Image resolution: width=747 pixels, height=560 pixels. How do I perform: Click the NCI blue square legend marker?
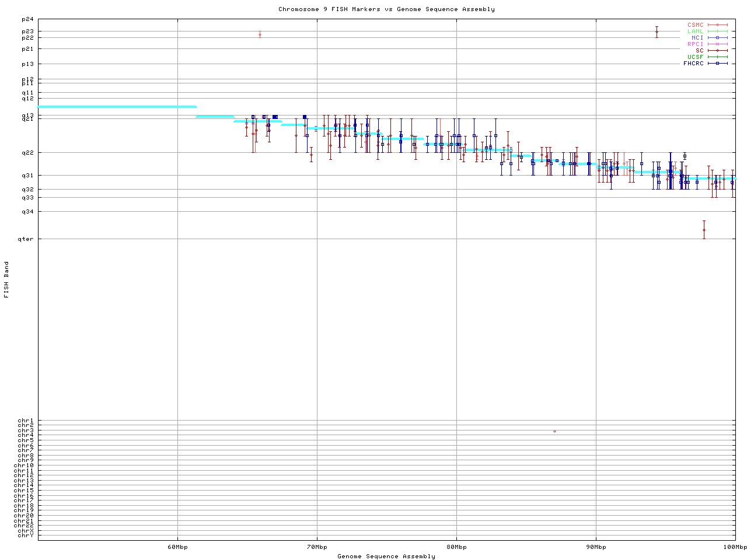tap(717, 38)
